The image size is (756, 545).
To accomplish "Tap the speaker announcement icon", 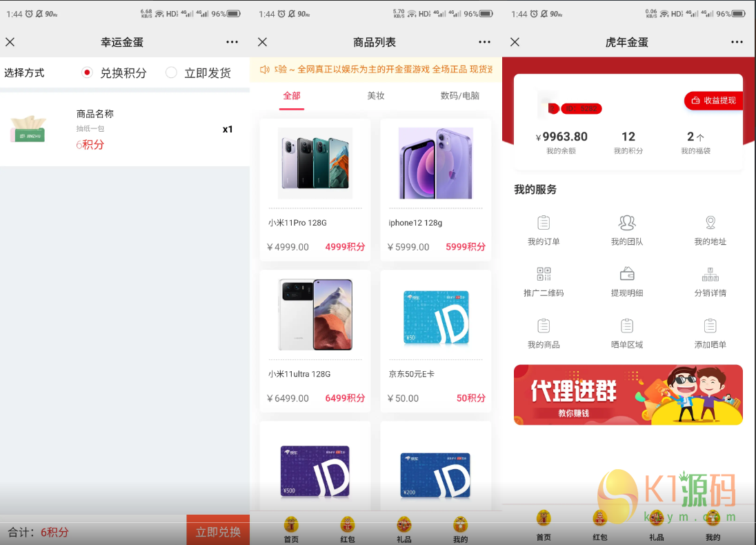I will (x=264, y=70).
